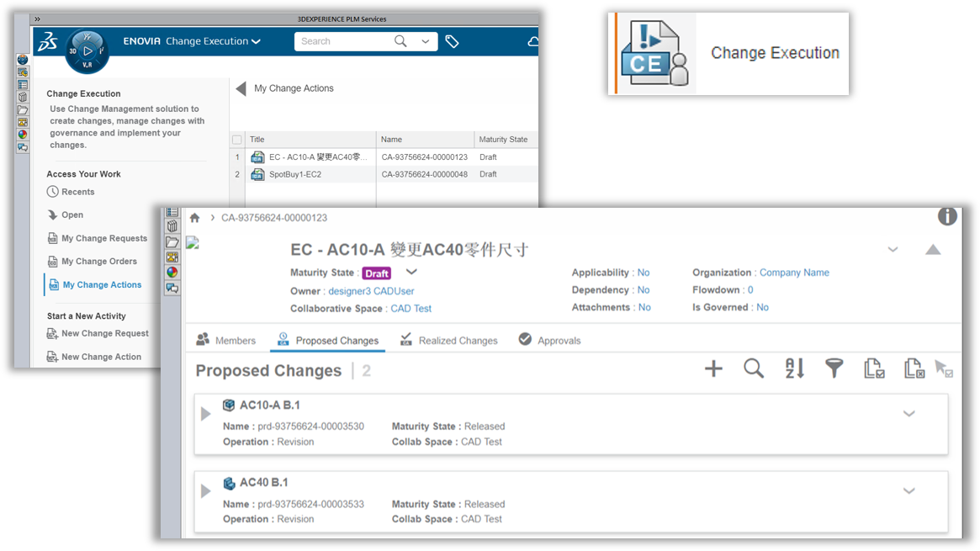Click the tag icon beside search
Image resolution: width=980 pixels, height=551 pixels.
point(452,41)
